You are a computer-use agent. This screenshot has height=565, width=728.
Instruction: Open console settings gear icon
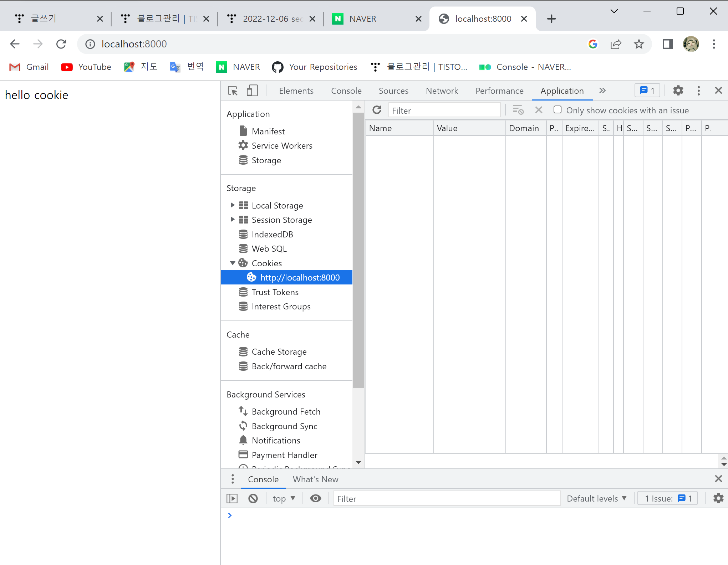(718, 498)
